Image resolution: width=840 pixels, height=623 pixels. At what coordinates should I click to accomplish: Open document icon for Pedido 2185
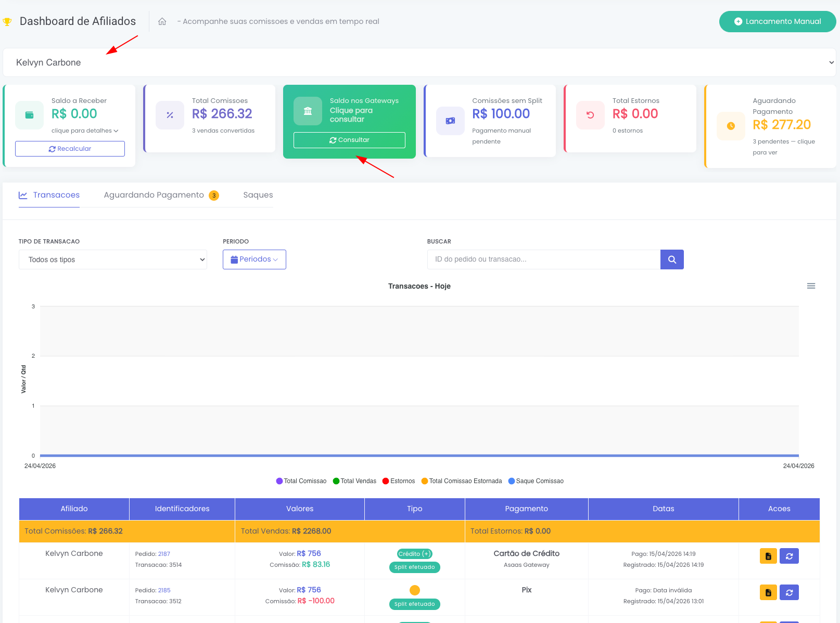click(768, 592)
